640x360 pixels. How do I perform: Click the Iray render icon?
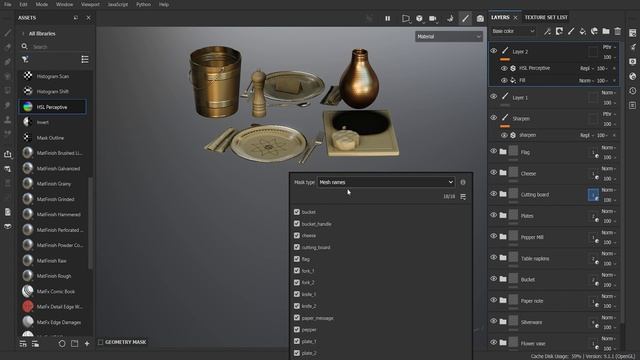450,18
